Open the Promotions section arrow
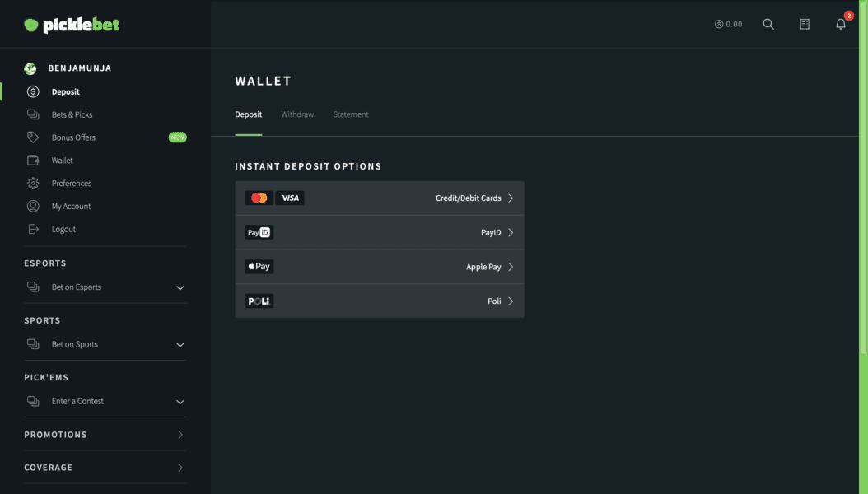Image resolution: width=868 pixels, height=494 pixels. click(180, 435)
